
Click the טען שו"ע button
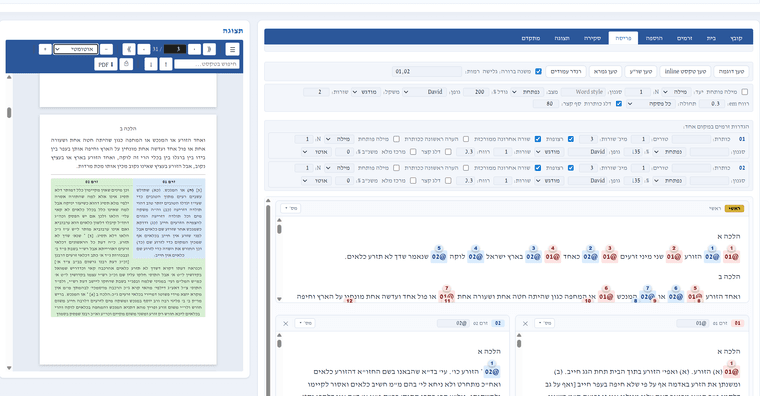pos(640,71)
